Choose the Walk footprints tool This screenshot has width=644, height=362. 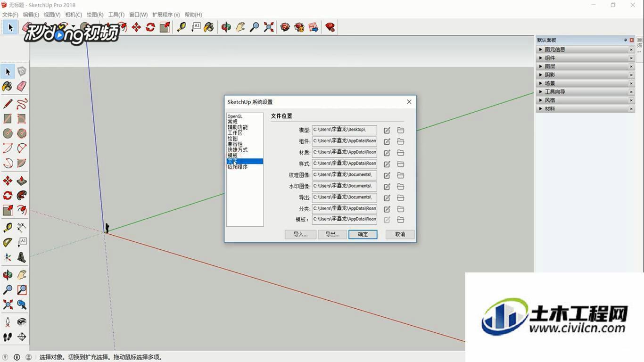coord(8,337)
